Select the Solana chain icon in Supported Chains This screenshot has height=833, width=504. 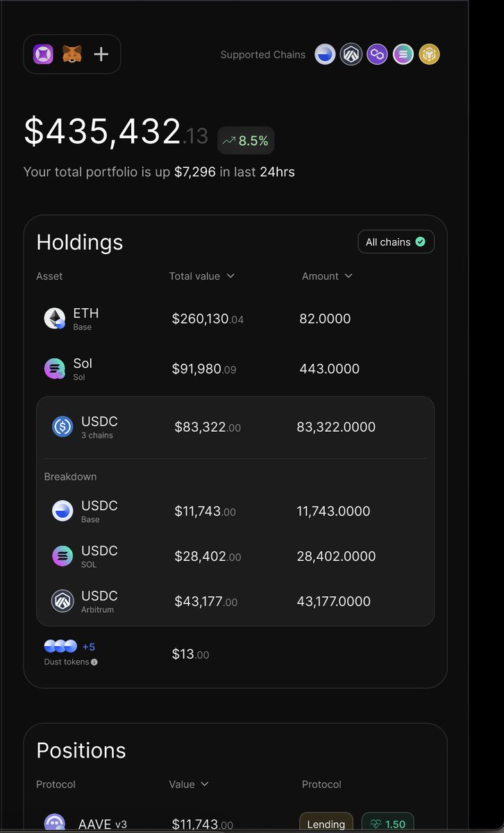point(403,54)
